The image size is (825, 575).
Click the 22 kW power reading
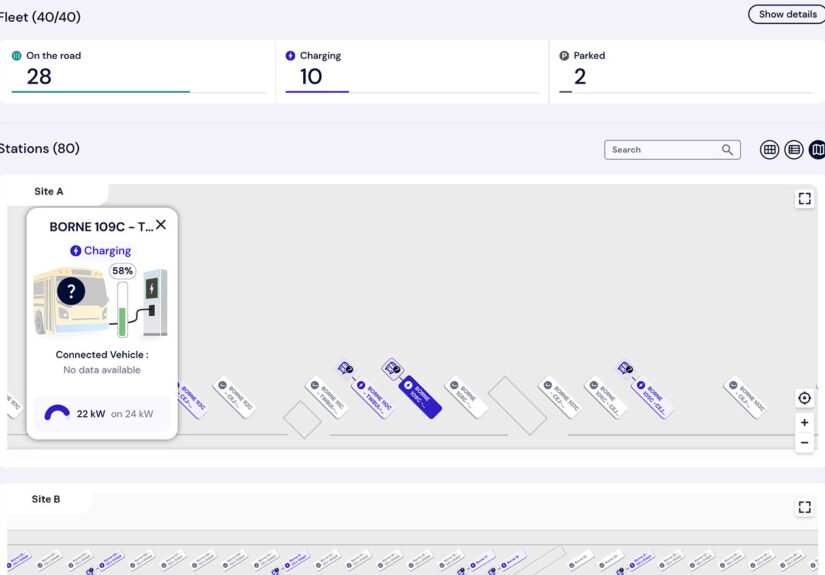[91, 414]
